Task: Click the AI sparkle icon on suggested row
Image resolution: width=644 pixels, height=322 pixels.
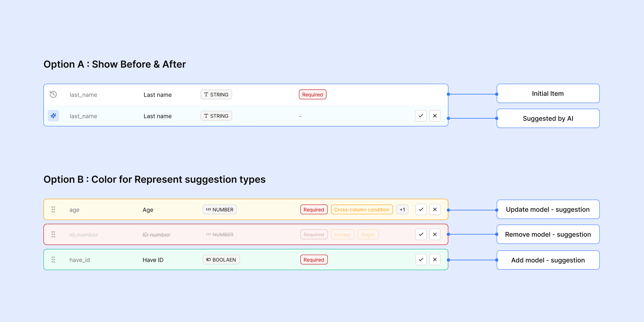Action: (x=53, y=116)
